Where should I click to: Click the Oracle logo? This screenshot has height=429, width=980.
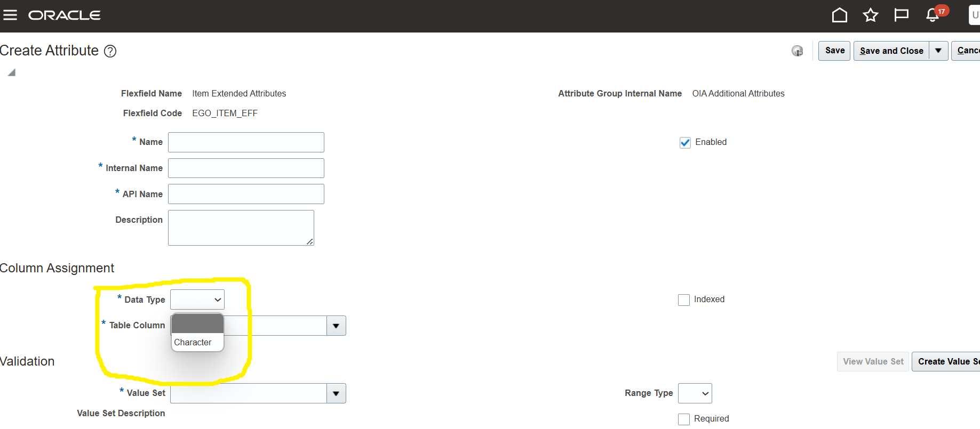(65, 15)
